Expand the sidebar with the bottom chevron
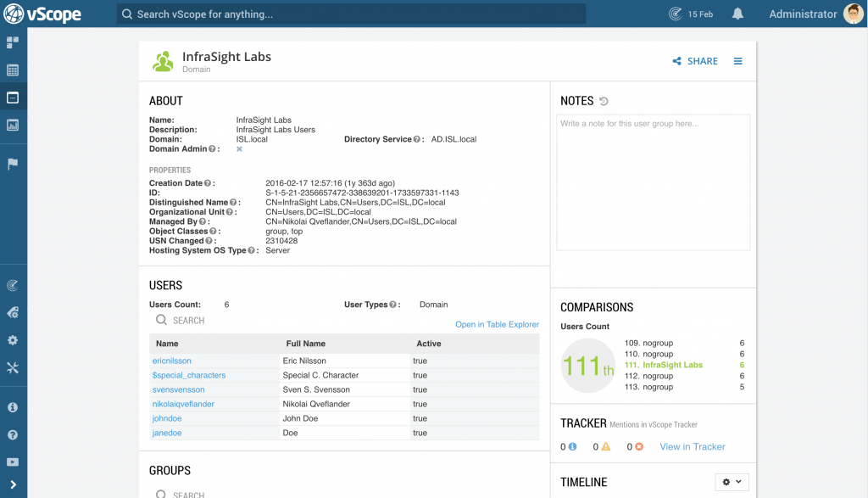 coord(13,484)
